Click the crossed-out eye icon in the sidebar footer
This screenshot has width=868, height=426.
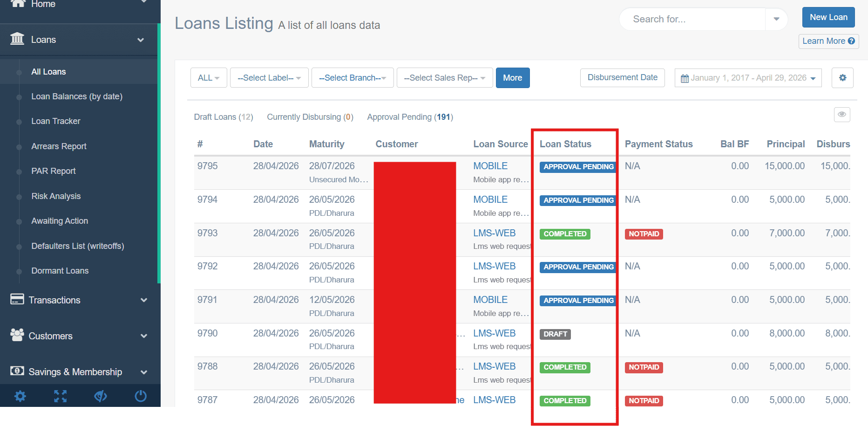click(101, 396)
